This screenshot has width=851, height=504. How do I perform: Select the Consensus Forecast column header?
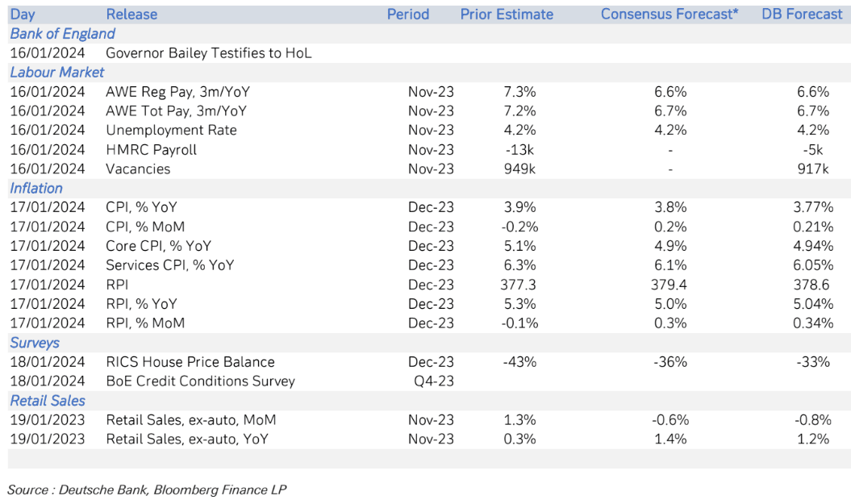(670, 15)
